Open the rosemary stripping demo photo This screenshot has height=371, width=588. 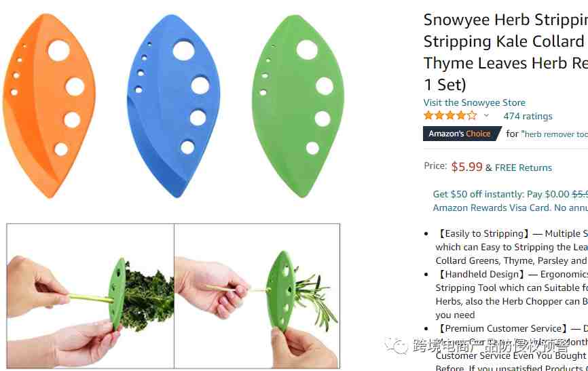click(257, 296)
